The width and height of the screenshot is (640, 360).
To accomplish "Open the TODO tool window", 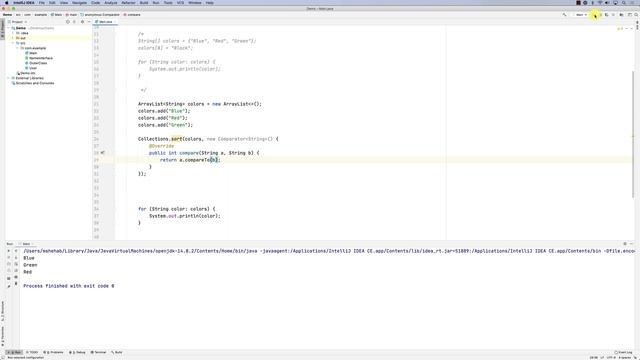I will 32,352.
